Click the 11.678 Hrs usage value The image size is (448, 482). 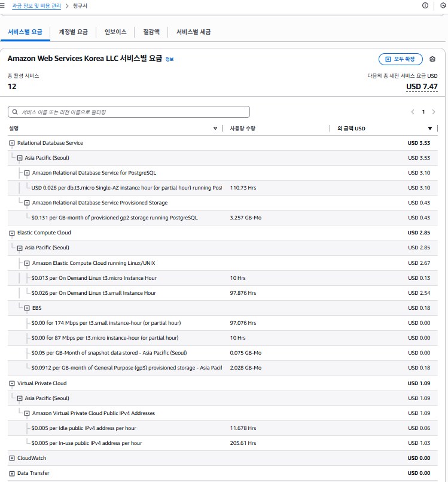pyautogui.click(x=243, y=428)
